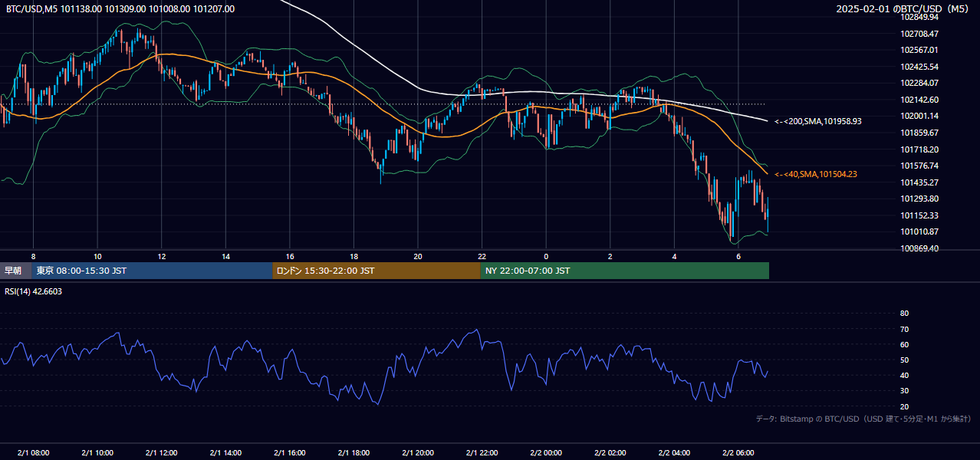
Task: Click the 早朝 session bar
Action: click(15, 271)
